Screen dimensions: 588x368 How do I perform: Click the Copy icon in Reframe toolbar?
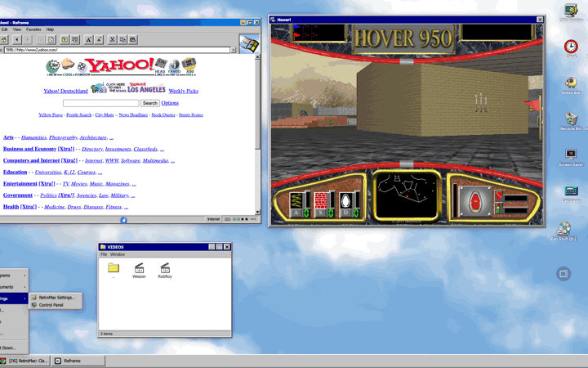(x=122, y=40)
